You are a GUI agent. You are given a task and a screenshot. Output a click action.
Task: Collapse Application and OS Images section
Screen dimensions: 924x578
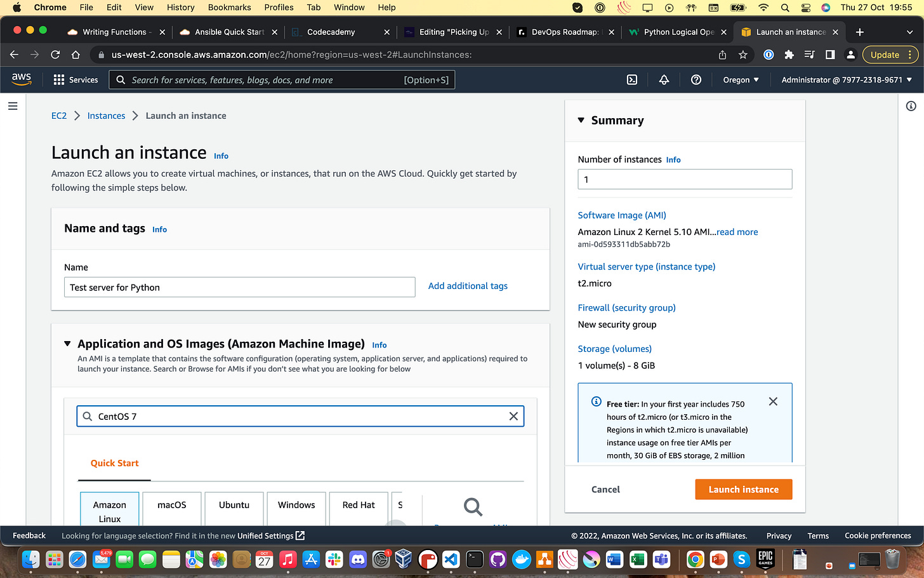point(67,344)
